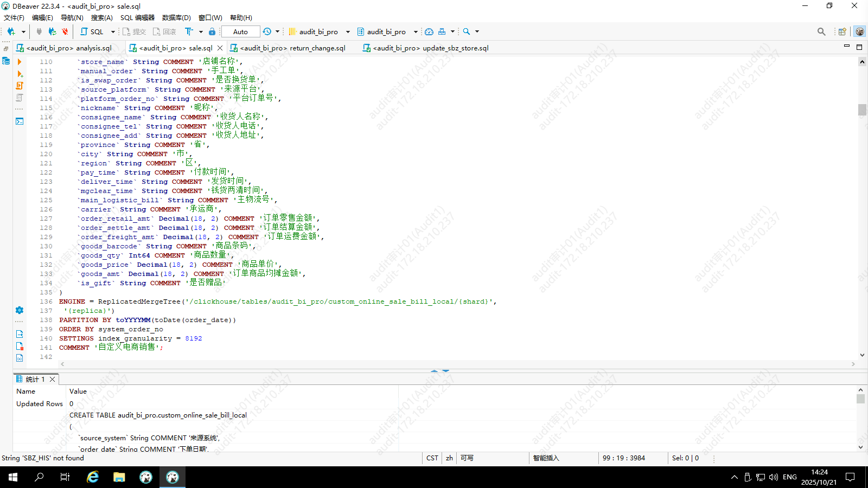
Task: Open the 数据库(D) menu
Action: click(176, 17)
